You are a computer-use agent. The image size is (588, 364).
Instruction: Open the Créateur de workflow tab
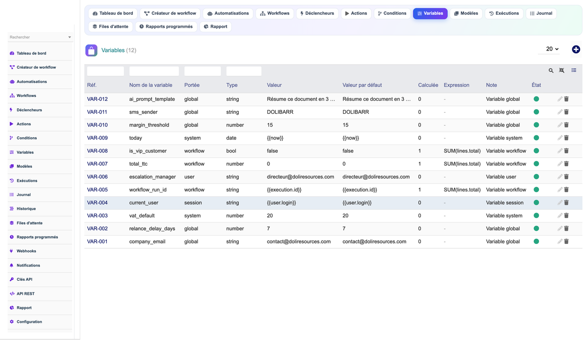pyautogui.click(x=170, y=13)
